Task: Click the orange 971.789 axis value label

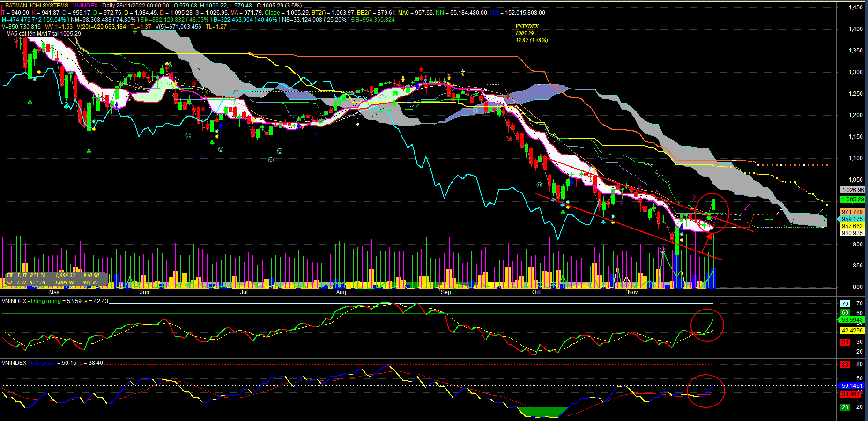Action: click(x=852, y=212)
